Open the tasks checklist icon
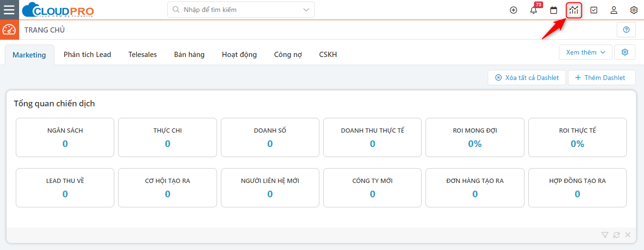The width and height of the screenshot is (644, 250). (594, 10)
